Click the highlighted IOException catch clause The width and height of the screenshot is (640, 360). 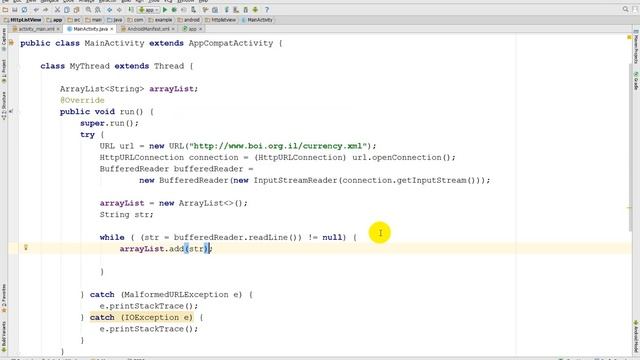coord(142,318)
